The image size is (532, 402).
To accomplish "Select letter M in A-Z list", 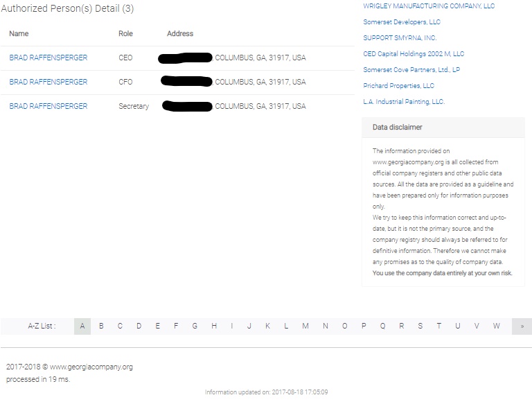I will [x=305, y=326].
